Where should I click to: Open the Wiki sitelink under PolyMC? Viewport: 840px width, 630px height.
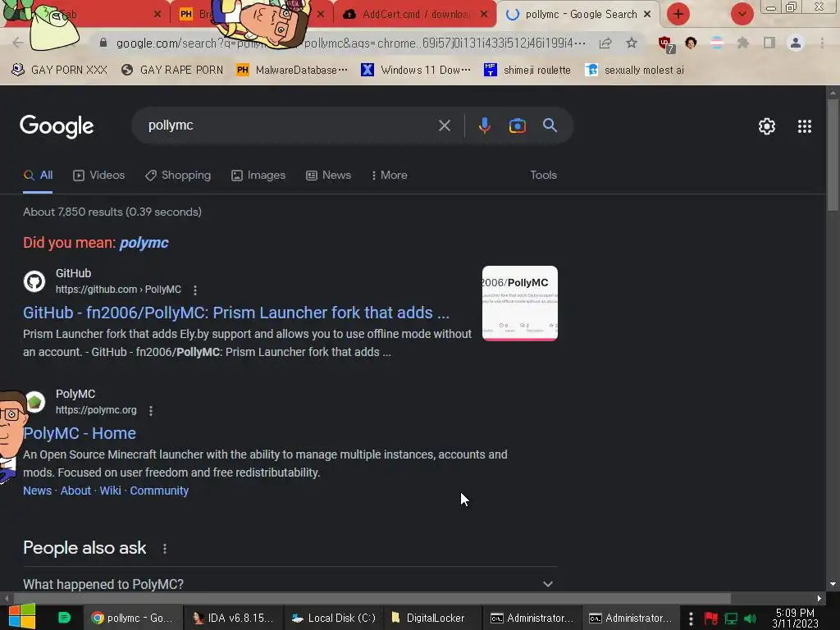(x=111, y=491)
